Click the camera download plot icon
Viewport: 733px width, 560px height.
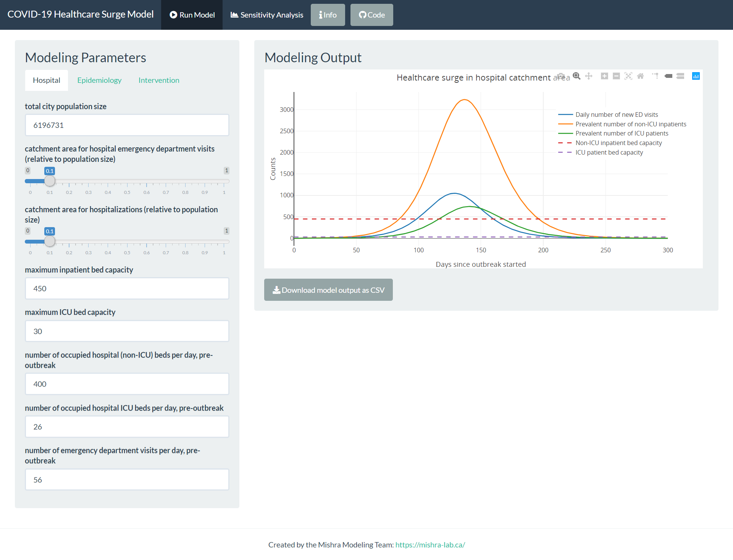click(x=561, y=76)
